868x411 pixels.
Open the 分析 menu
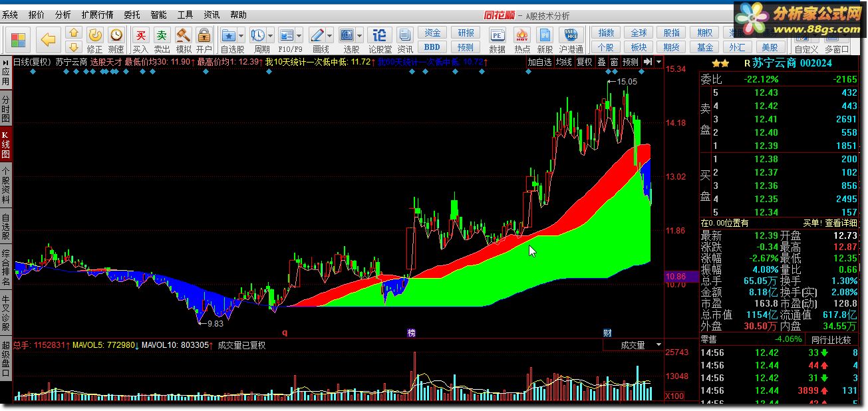point(63,15)
